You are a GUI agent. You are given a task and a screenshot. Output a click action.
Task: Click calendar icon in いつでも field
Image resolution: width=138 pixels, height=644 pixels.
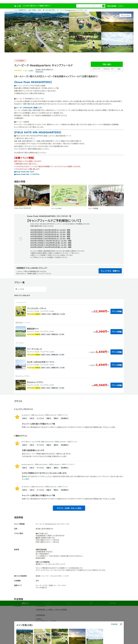[x=16, y=289]
